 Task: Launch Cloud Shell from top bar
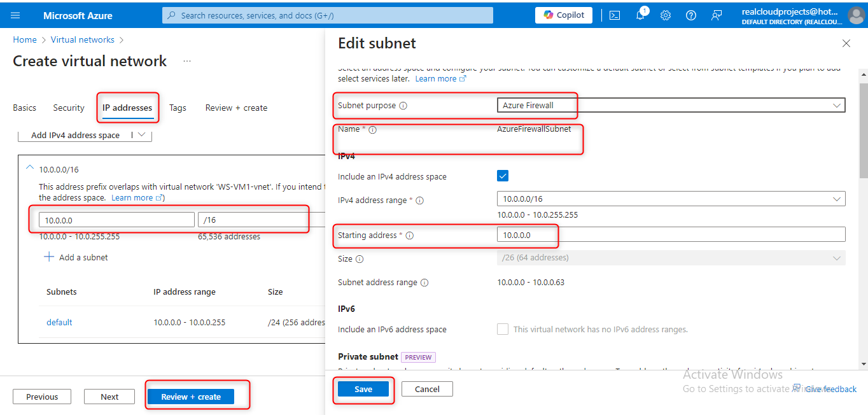(615, 15)
